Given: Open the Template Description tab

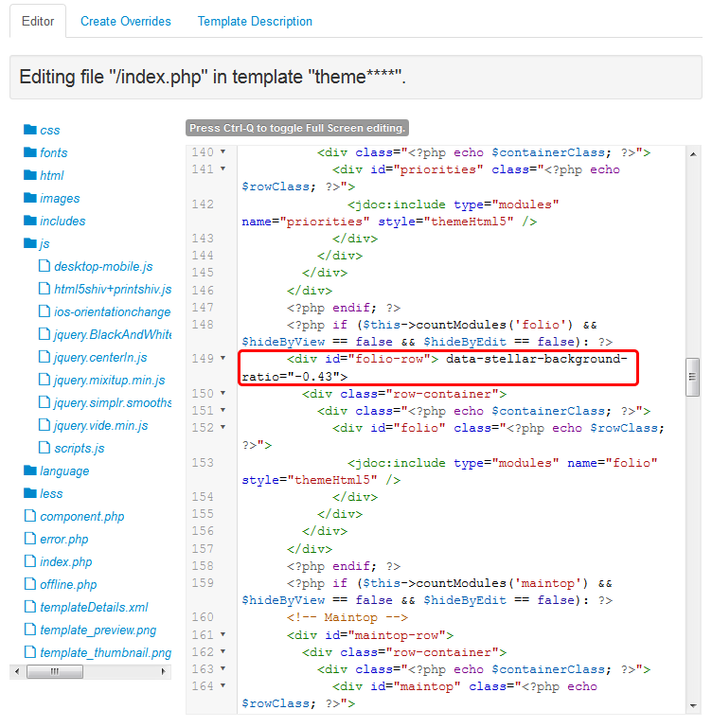Looking at the screenshot, I should (x=255, y=21).
